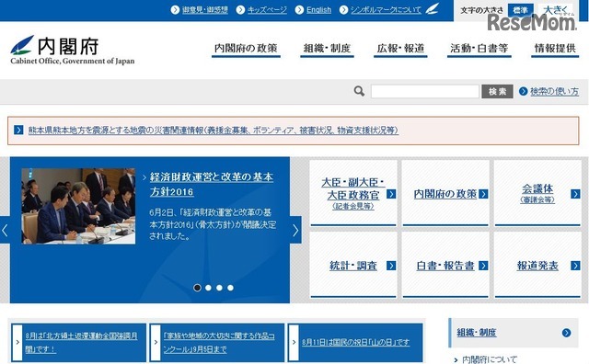
Task: Open 活動・白書等 navigation menu
Action: pos(479,49)
